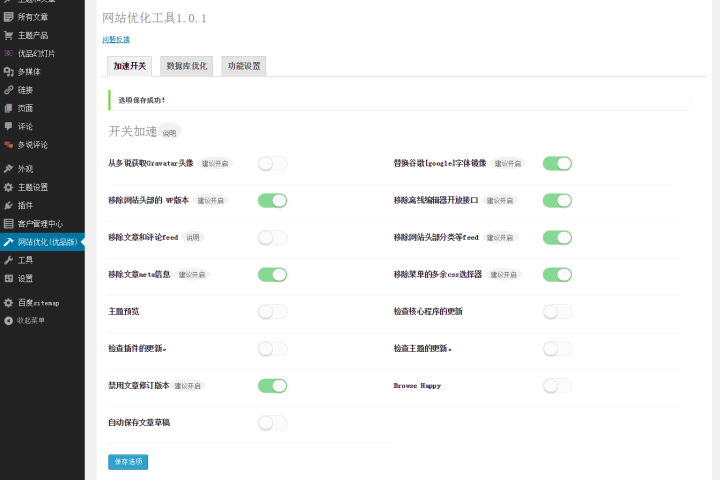This screenshot has width=720, height=480.
Task: Open 外观 appearance brush icon
Action: point(8,169)
